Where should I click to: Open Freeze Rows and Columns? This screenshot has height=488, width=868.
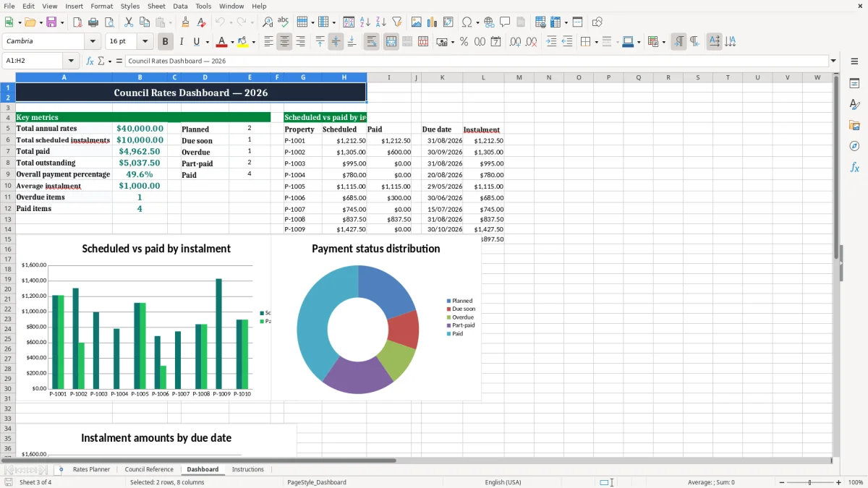[556, 22]
